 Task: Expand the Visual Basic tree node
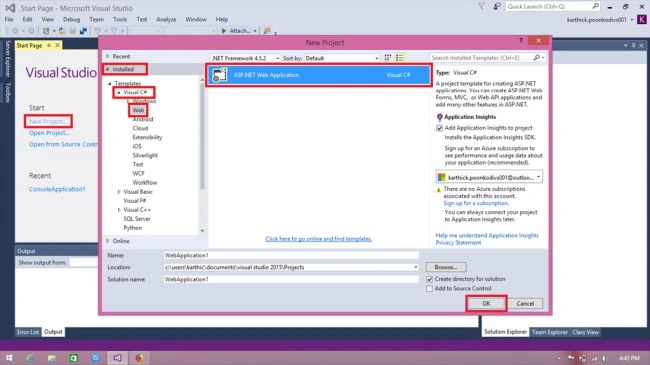tap(119, 192)
